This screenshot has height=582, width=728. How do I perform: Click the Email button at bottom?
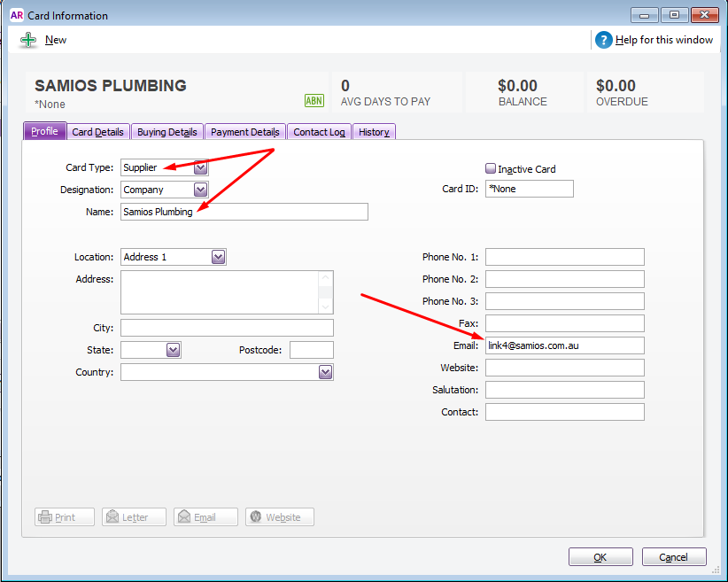coord(205,517)
